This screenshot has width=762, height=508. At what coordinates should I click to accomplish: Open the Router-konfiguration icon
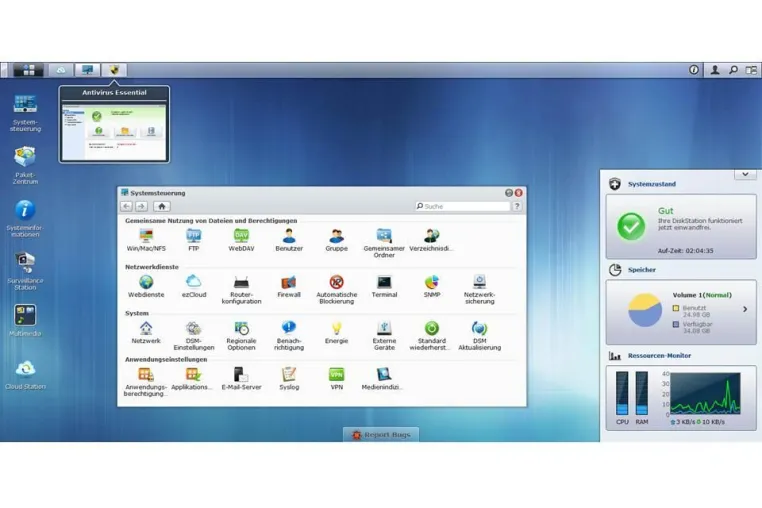pos(241,290)
